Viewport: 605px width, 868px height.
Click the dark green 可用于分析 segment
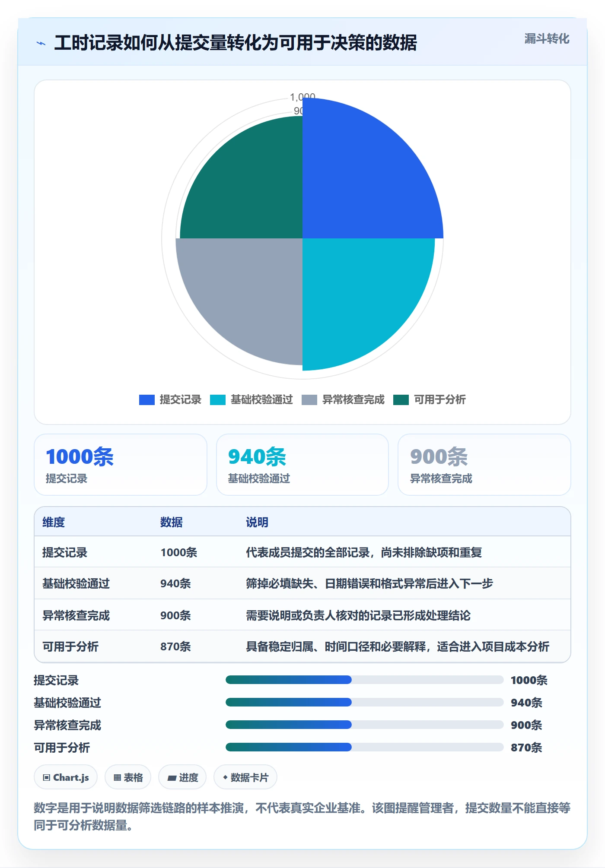pos(251,186)
